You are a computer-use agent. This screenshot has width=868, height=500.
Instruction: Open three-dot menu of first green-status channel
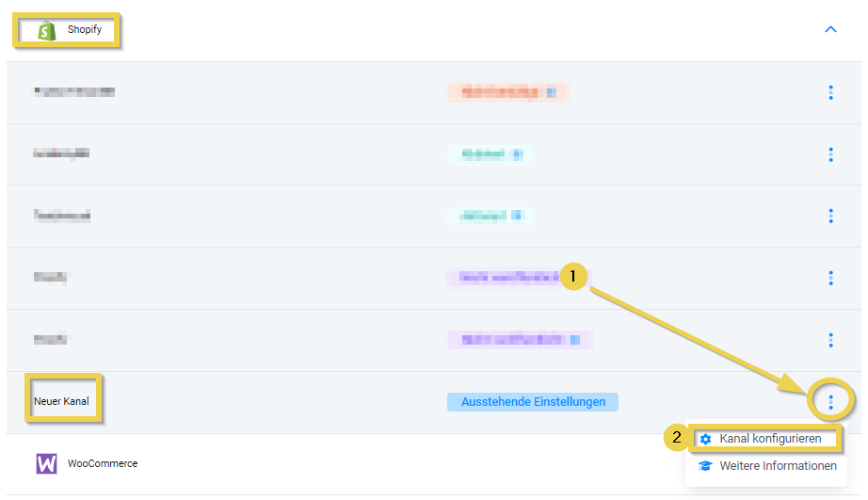point(830,154)
